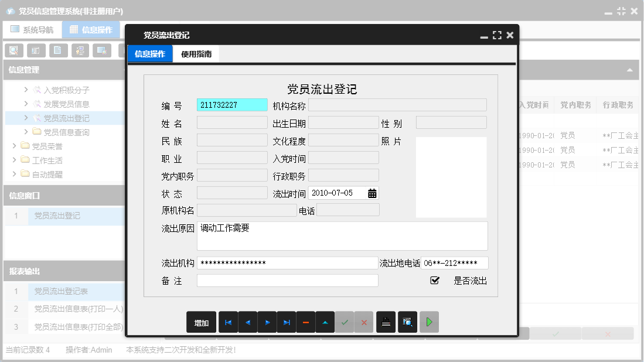Click the print icon in the dialog toolbar
644x362 pixels.
click(385, 322)
